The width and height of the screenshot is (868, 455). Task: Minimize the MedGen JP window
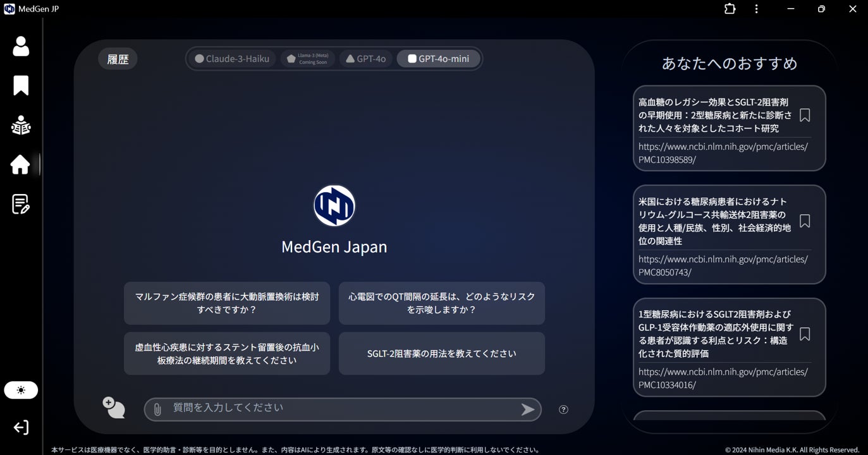click(x=791, y=9)
